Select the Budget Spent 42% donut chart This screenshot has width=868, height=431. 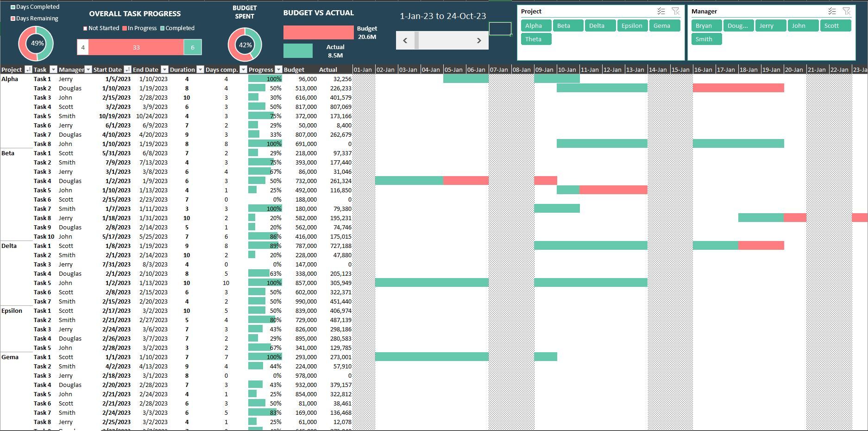tap(245, 45)
